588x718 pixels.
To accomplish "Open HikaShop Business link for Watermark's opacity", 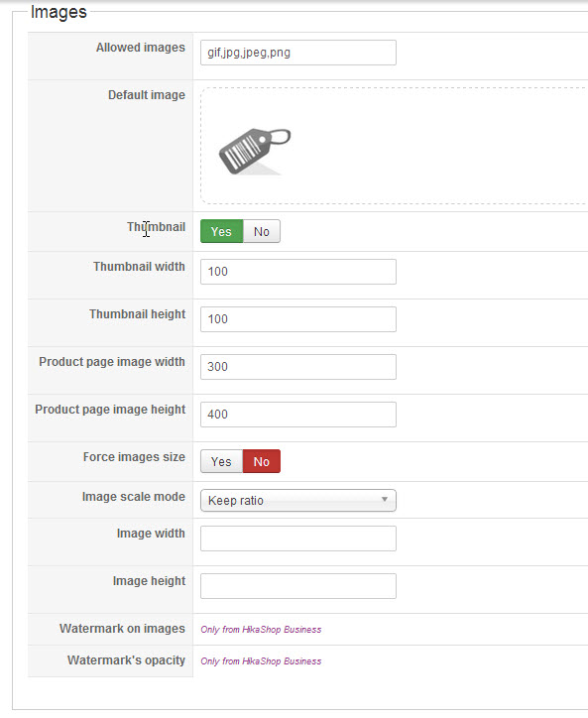I will point(261,661).
